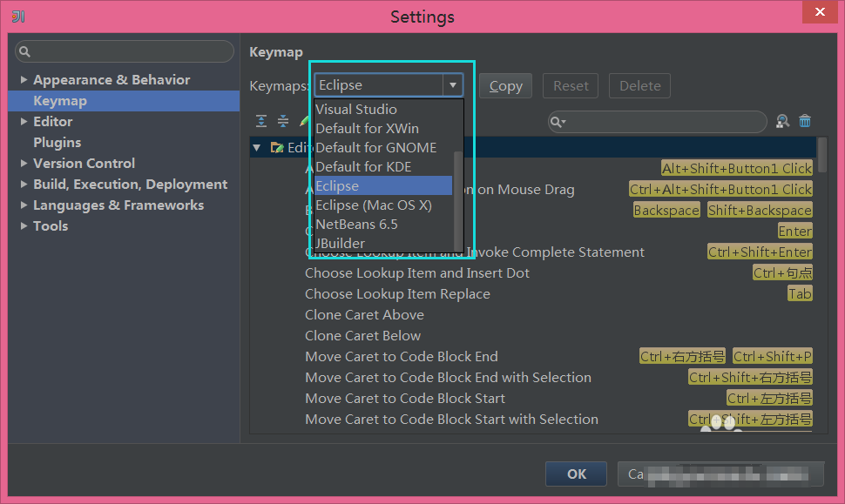845x504 pixels.
Task: Select Default for KDE keymap option
Action: pyautogui.click(x=383, y=167)
